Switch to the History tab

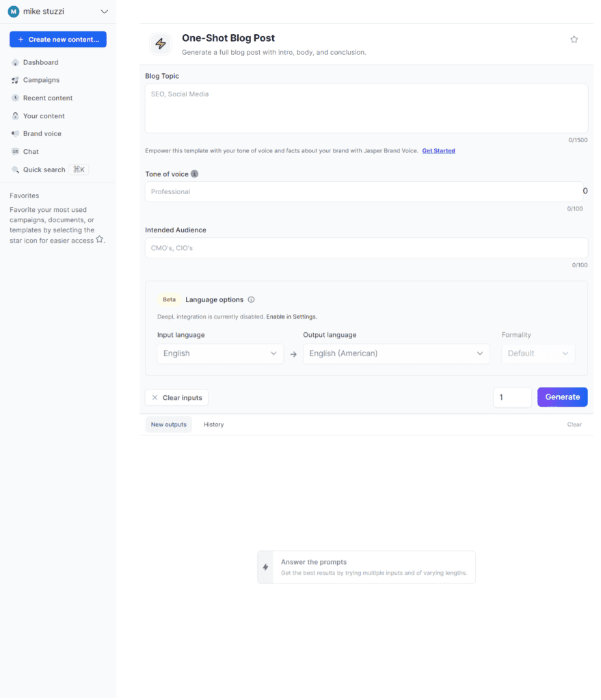tap(213, 425)
